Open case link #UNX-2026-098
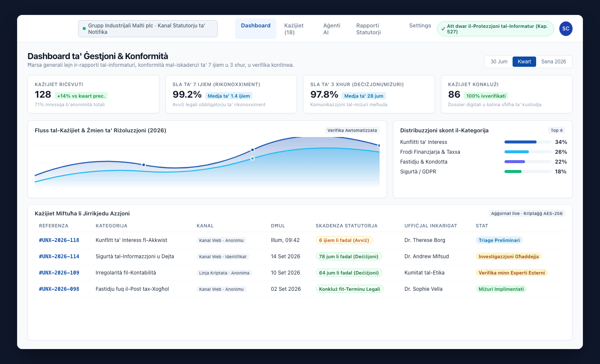Screen dimensions: 600x364 pos(59,289)
